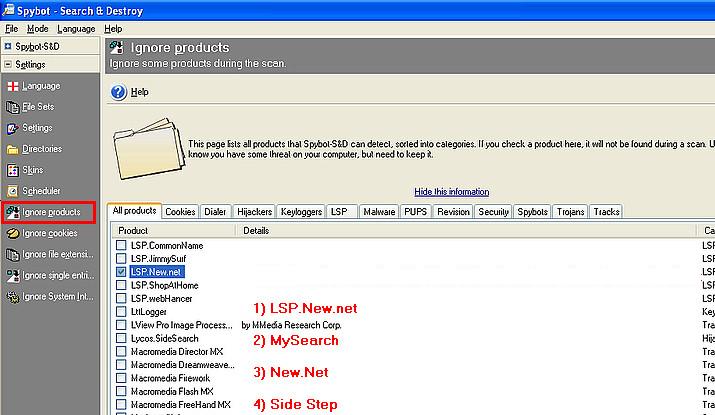Click the Skins icon in sidebar
Screen dimensions: 715x415
(x=13, y=170)
